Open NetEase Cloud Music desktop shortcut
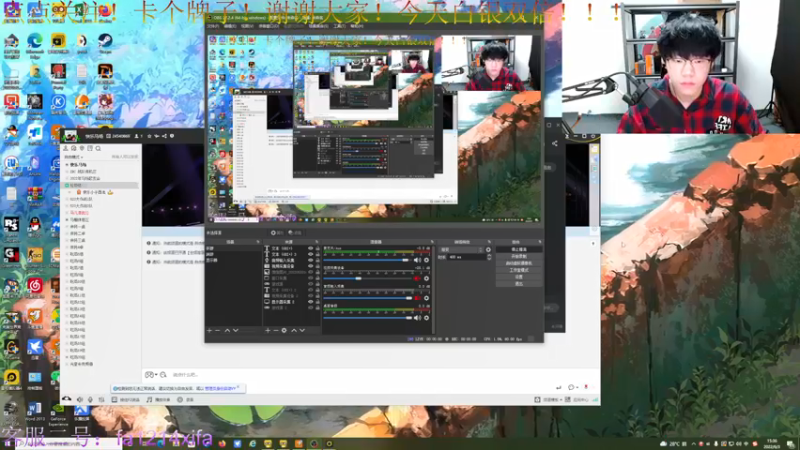 coord(35,288)
